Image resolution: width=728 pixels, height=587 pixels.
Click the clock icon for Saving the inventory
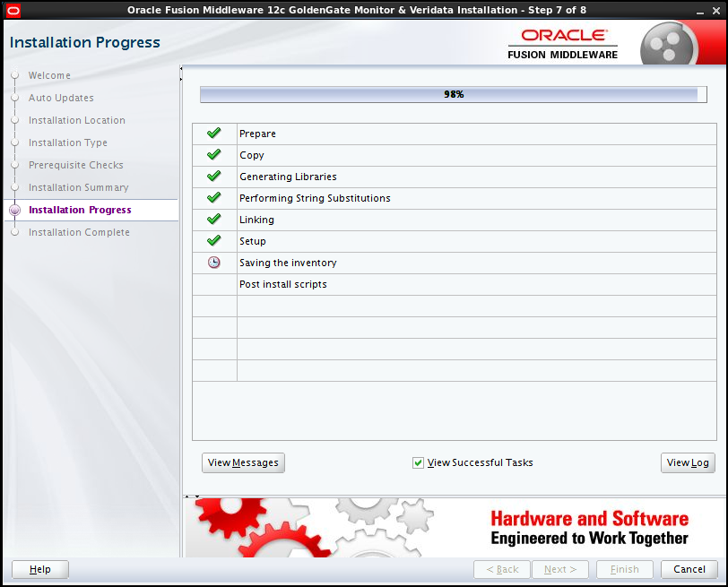213,262
